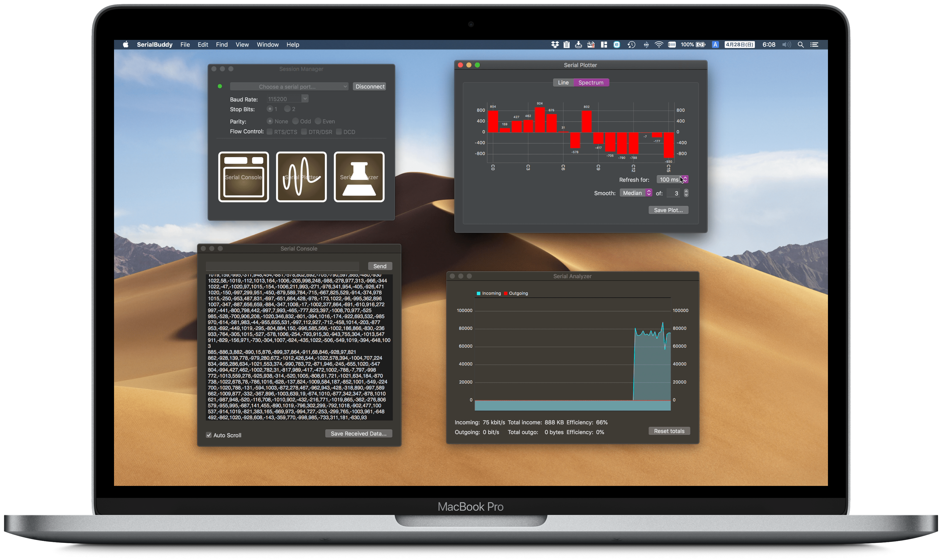
Task: Click the keyboard viewer menu bar icon
Action: [672, 45]
